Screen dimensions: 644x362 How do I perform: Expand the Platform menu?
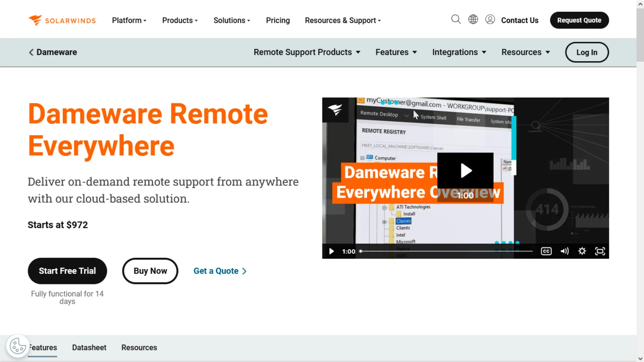[x=129, y=20]
